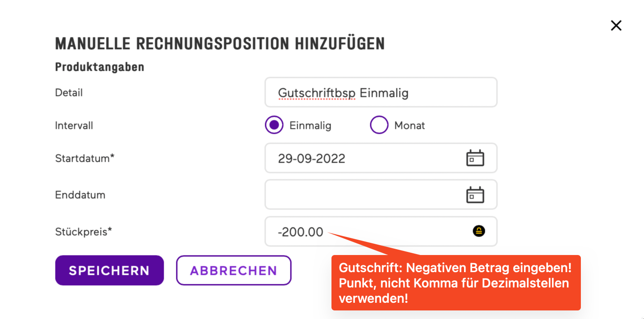Click the Produktangaben section heading
This screenshot has height=319, width=644.
point(100,67)
